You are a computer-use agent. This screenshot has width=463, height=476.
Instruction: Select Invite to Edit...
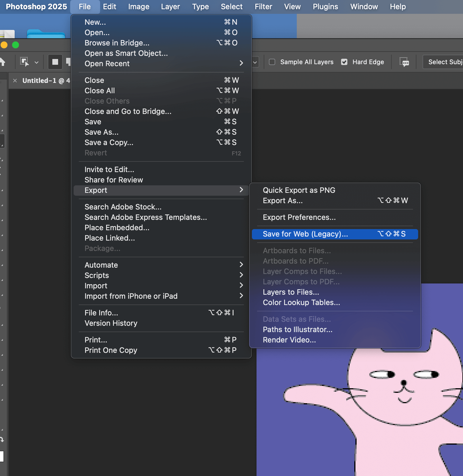click(161, 170)
